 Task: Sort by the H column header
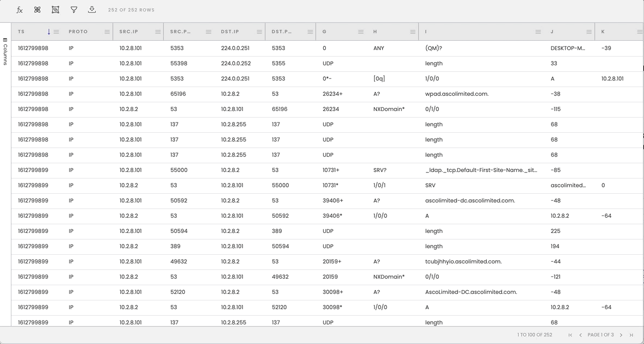375,32
